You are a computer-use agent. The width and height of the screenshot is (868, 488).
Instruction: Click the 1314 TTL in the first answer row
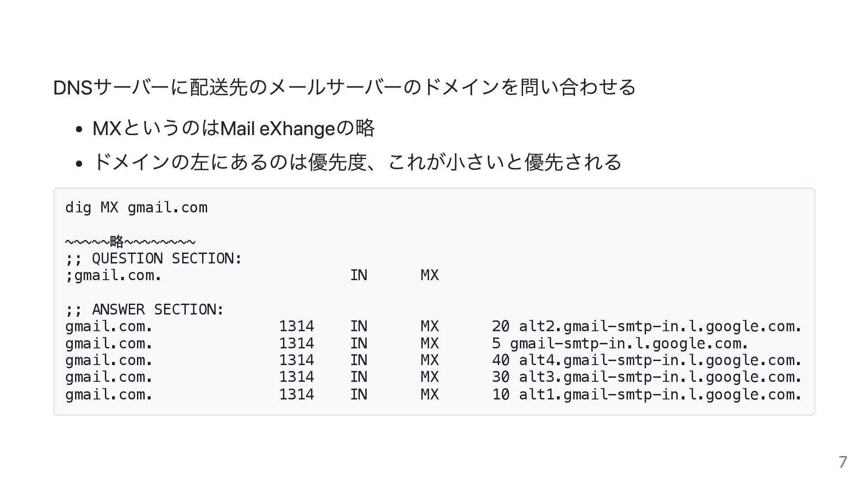[296, 326]
